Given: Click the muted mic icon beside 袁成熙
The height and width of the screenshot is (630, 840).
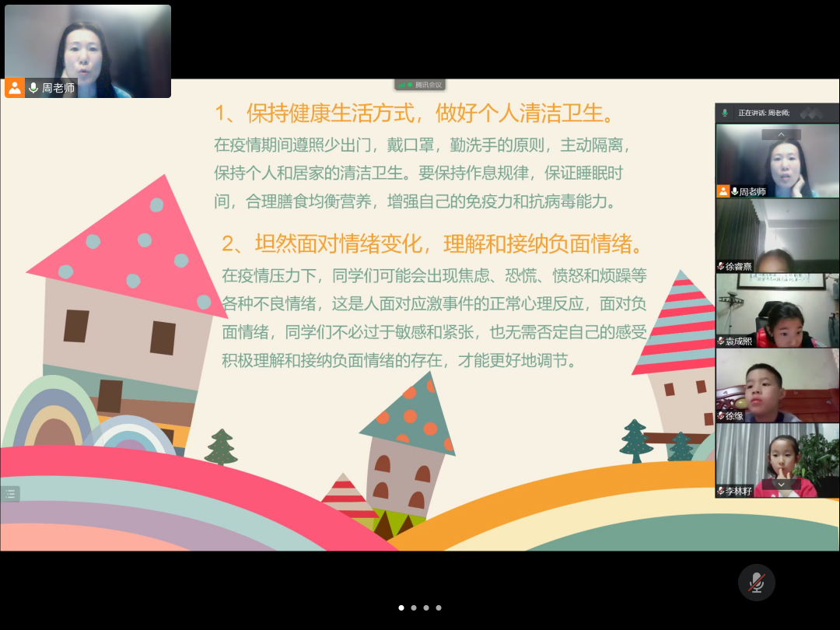Looking at the screenshot, I should pyautogui.click(x=721, y=341).
